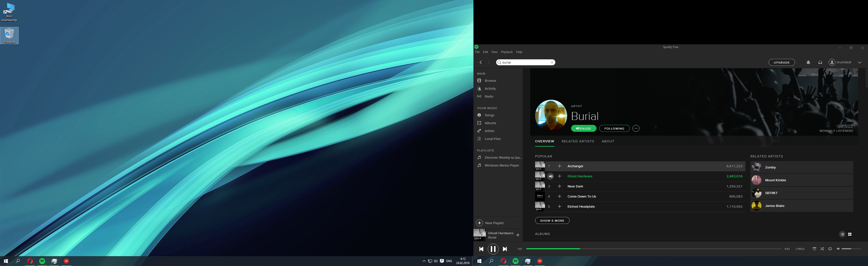Open Radio in the Spotify sidebar
Screen dimensions: 868x266
pos(489,97)
